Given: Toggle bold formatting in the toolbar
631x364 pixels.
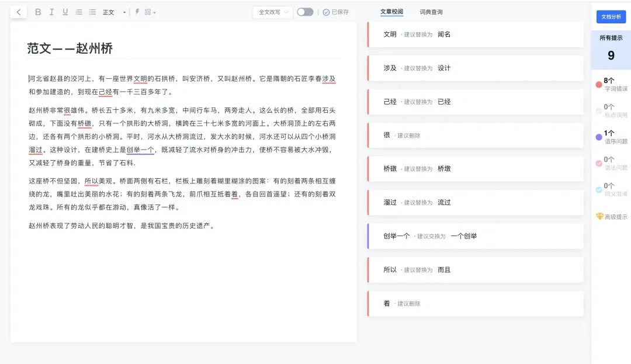Looking at the screenshot, I should point(37,12).
